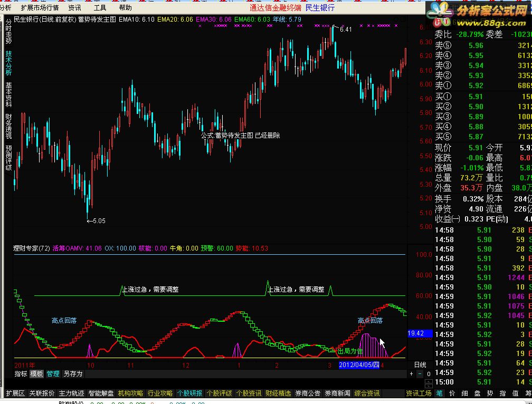Click the 现价 5.91 value
This screenshot has height=404, width=532.
pyautogui.click(x=476, y=148)
